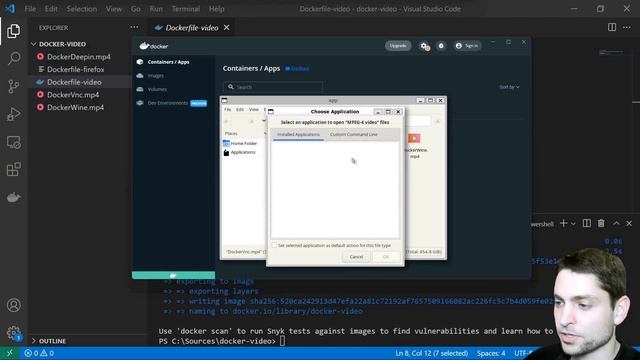Go to Containers / Apps in Docker sidebar
This screenshot has width=640, height=360.
(x=168, y=62)
